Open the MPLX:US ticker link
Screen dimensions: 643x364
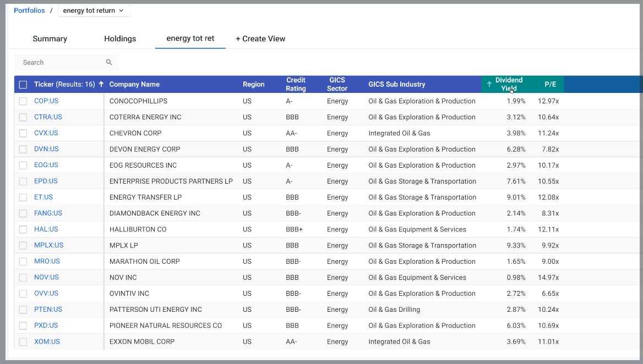(x=49, y=245)
